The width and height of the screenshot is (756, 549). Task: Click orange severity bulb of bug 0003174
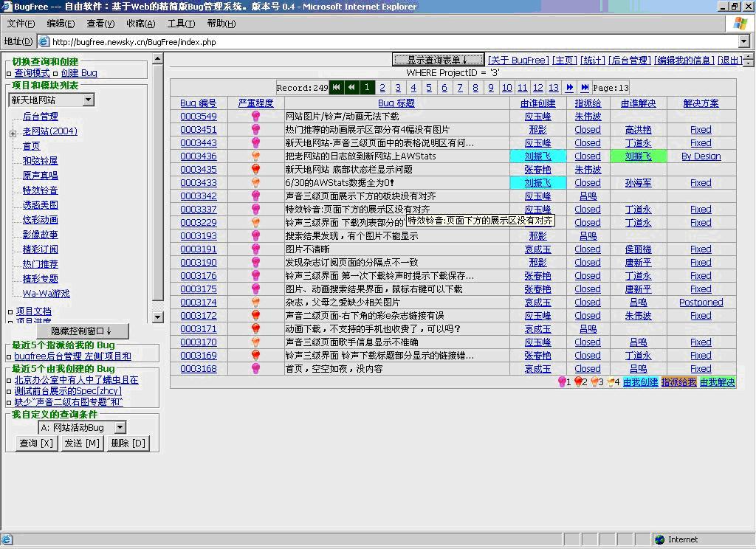[x=256, y=303]
